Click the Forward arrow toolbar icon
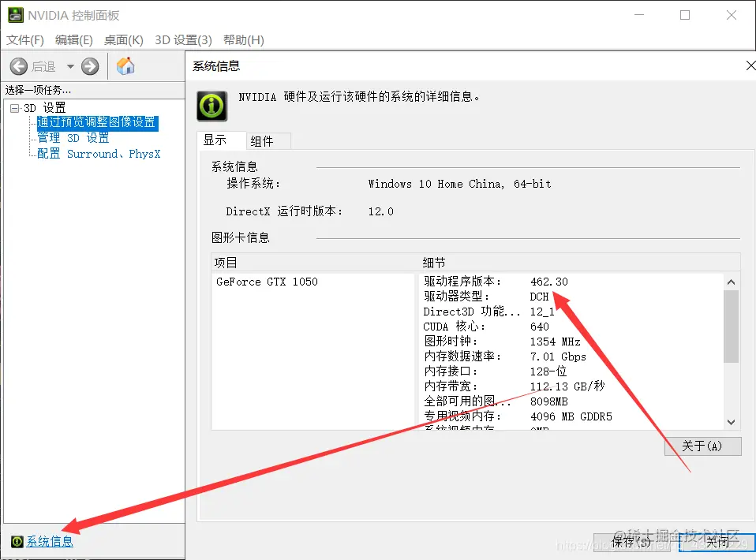Image resolution: width=756 pixels, height=560 pixels. [x=90, y=66]
